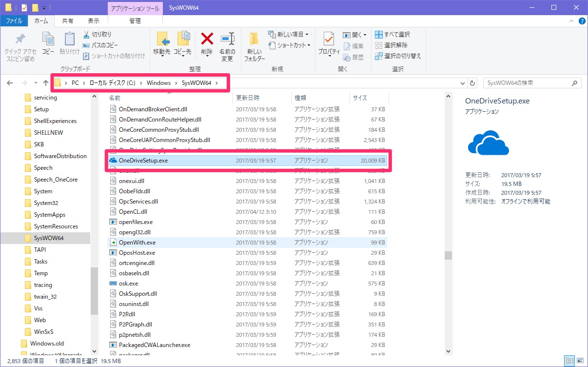
Task: Select Cut (切り取り) scissors command
Action: pyautogui.click(x=98, y=35)
